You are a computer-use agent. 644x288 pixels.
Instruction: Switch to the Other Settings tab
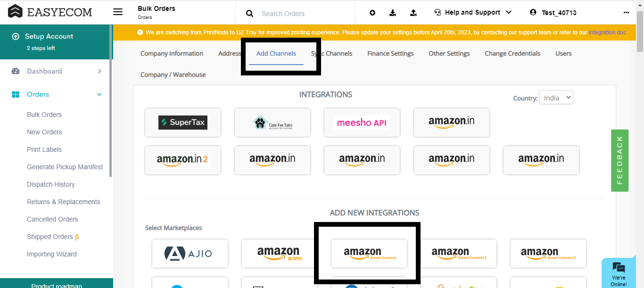449,53
